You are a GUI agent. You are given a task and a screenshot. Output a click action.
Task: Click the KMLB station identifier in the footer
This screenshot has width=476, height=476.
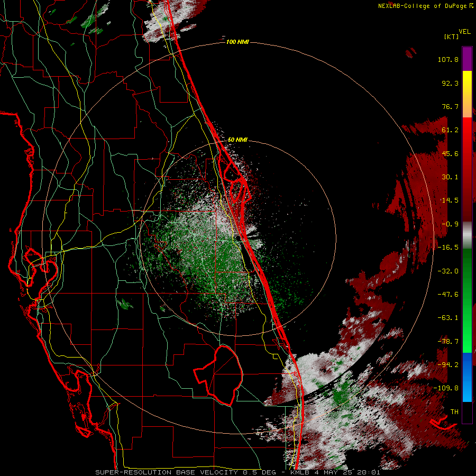(300, 472)
